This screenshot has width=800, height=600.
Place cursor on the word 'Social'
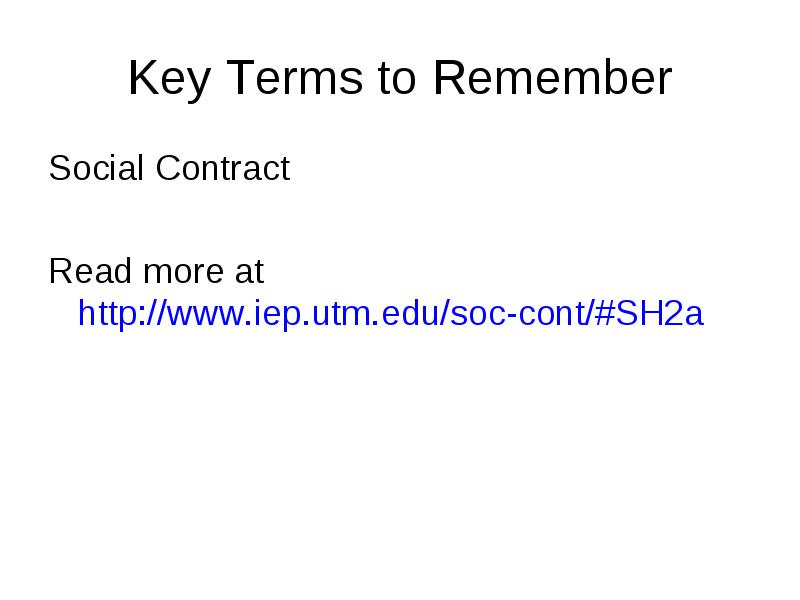coord(96,168)
